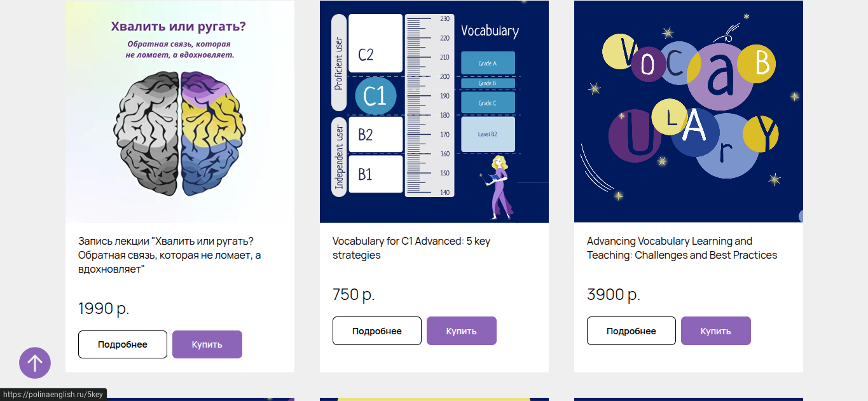The width and height of the screenshot is (868, 401).
Task: Open the C1 Vocabulary scale cover image
Action: (434, 112)
